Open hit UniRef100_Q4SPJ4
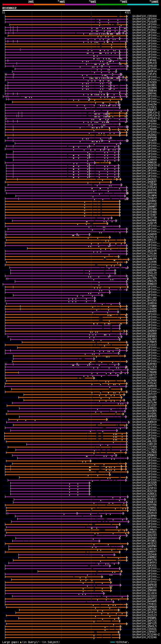Viewport: 161px width, 644px height. point(144,72)
